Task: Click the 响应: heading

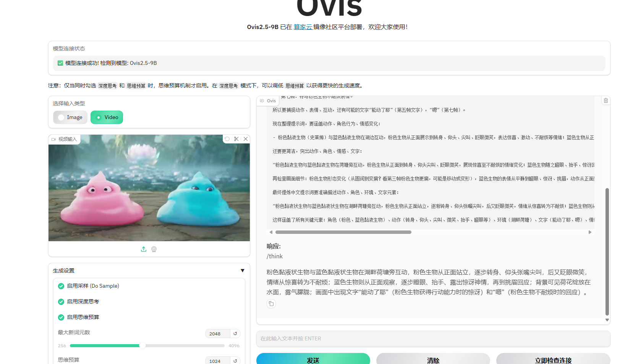Action: (274, 246)
